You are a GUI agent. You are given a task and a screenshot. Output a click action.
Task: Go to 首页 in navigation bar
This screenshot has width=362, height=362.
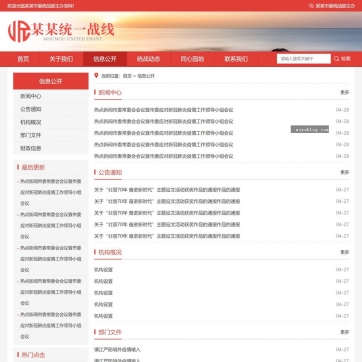tap(23, 59)
